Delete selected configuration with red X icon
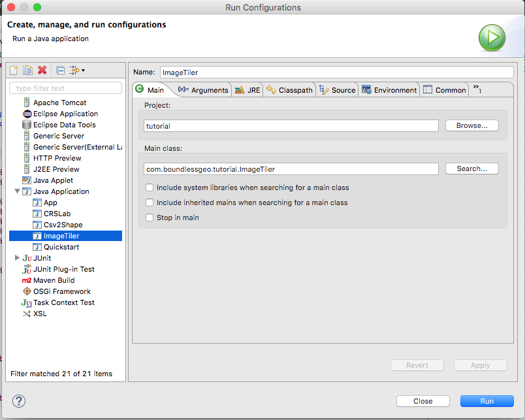525x420 pixels. tap(42, 70)
